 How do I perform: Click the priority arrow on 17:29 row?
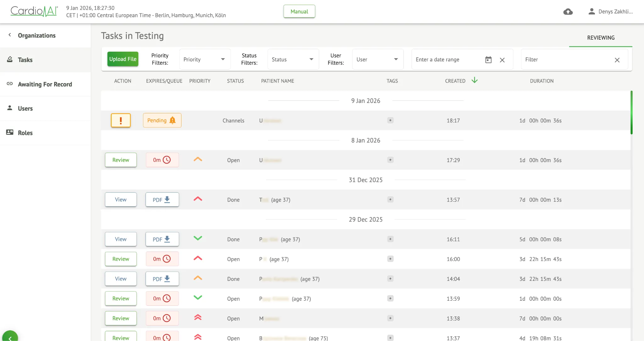198,159
